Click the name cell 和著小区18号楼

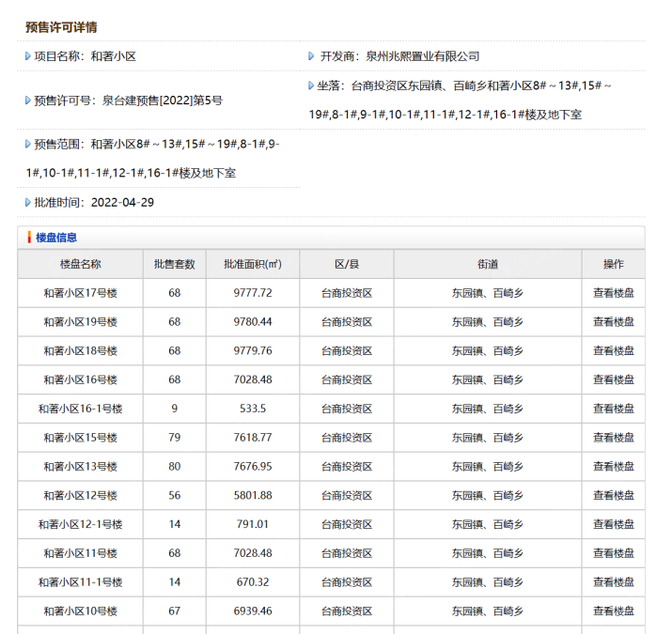80,351
